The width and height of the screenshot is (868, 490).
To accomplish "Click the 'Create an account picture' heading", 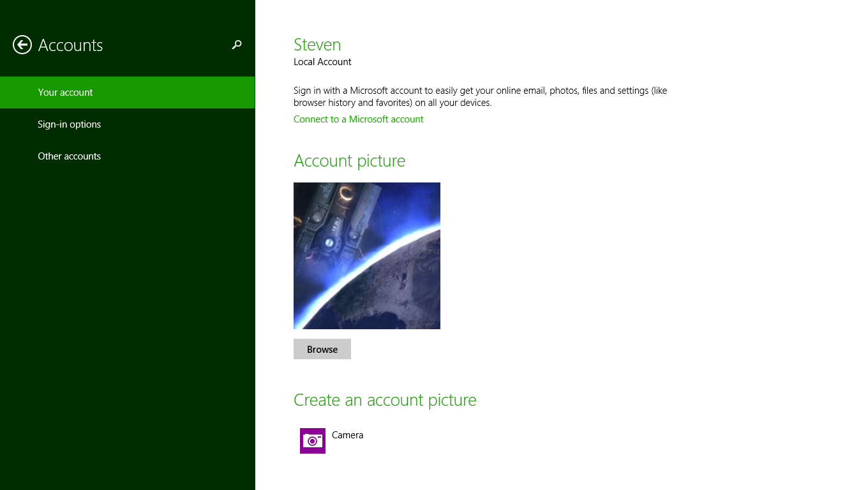I will coord(385,400).
